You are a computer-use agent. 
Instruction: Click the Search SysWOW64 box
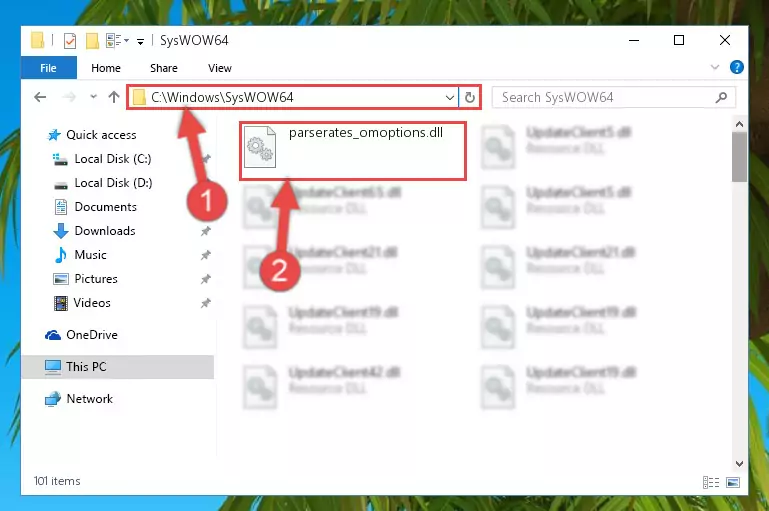click(613, 98)
